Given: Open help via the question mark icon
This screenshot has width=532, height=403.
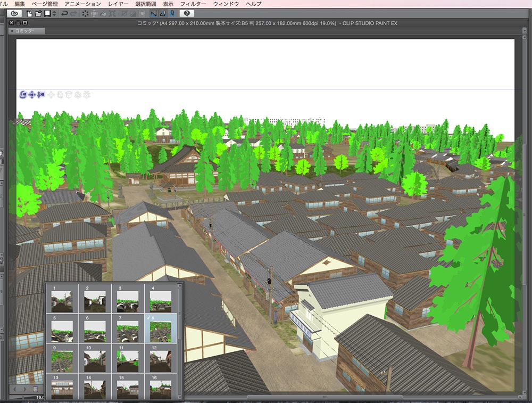Looking at the screenshot, I should (x=187, y=13).
